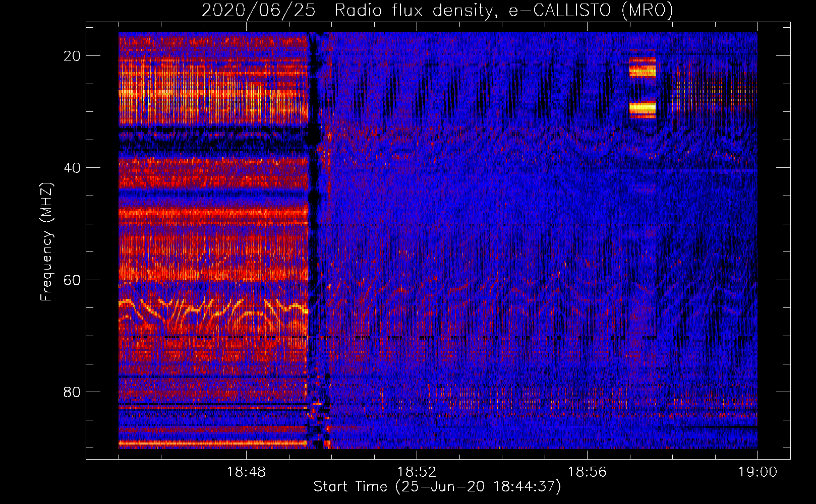The width and height of the screenshot is (816, 504).
Task: Click the 80 MHz frequency tick label
Action: coord(72,392)
